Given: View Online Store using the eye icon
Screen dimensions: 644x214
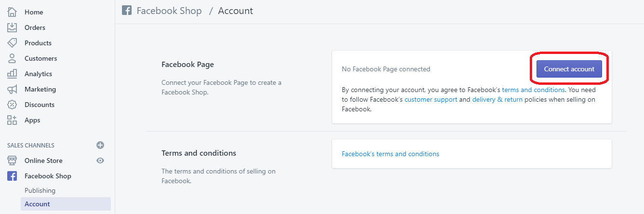Looking at the screenshot, I should coord(100,160).
